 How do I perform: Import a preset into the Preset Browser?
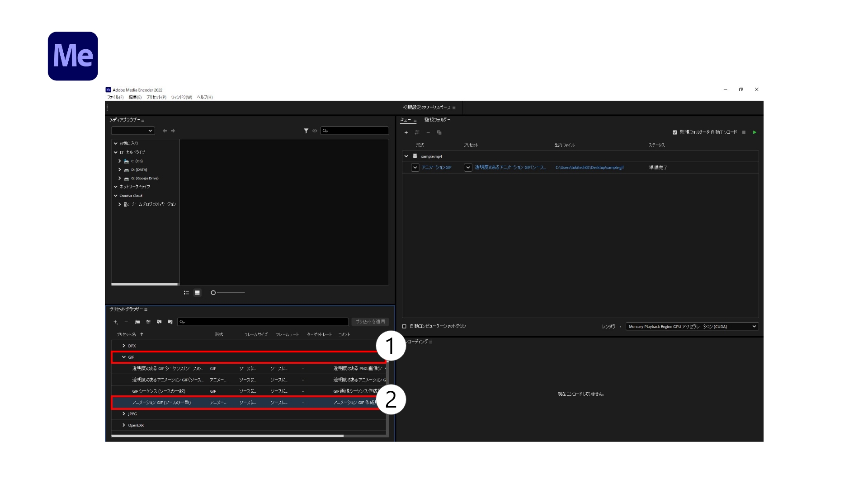pyautogui.click(x=159, y=322)
